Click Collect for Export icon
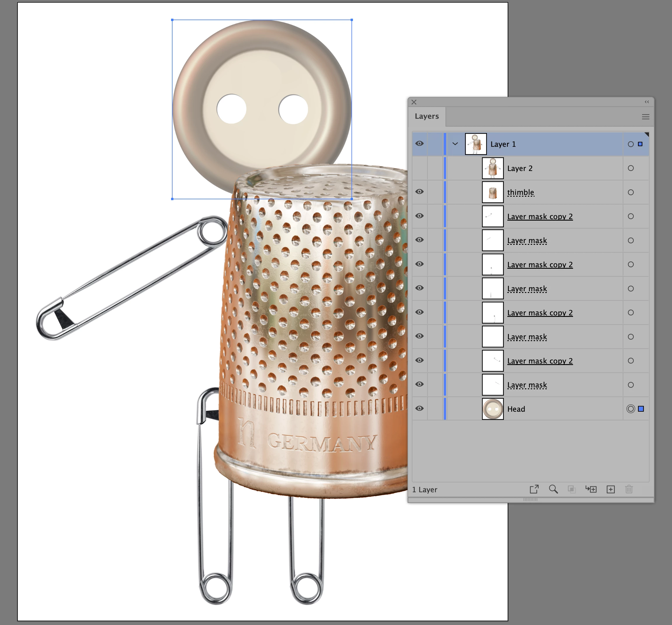The image size is (672, 625). pos(534,489)
